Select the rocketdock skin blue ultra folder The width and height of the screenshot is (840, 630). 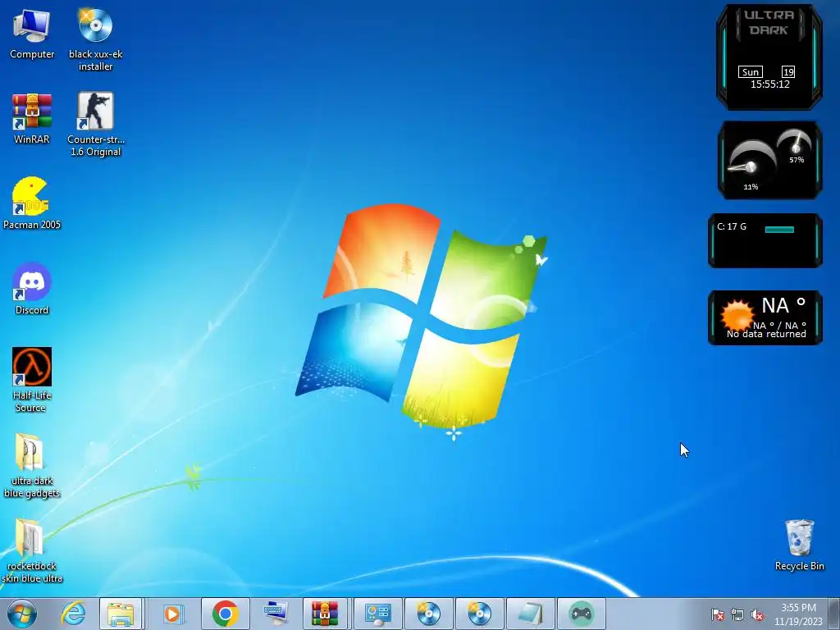pos(32,550)
